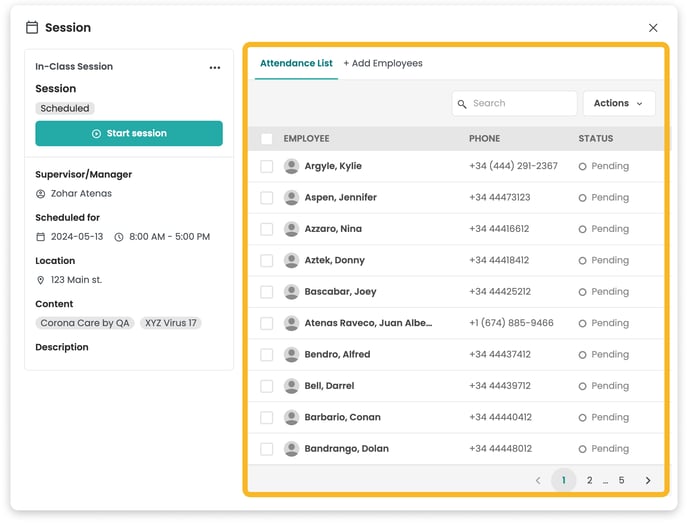The height and width of the screenshot is (526, 688).
Task: Click pending status circle for Bell, Darrel
Action: click(x=582, y=386)
